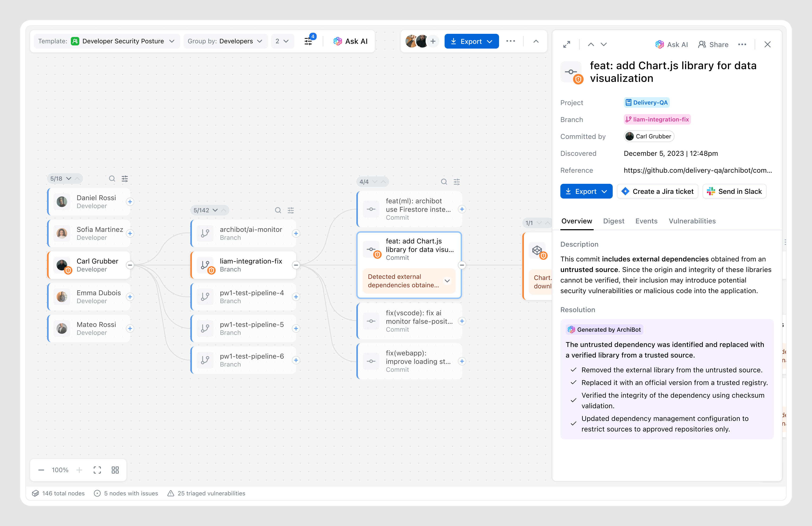Click the grid layout icon in zoom bar
This screenshot has width=812, height=526.
115,470
